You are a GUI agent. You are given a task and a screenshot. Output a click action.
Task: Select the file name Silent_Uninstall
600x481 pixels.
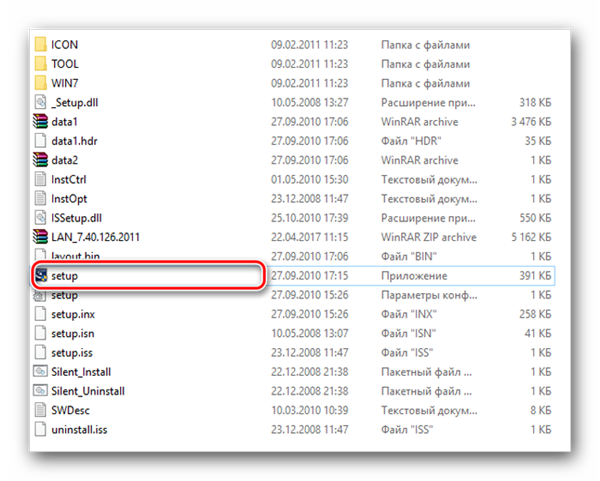pos(88,391)
